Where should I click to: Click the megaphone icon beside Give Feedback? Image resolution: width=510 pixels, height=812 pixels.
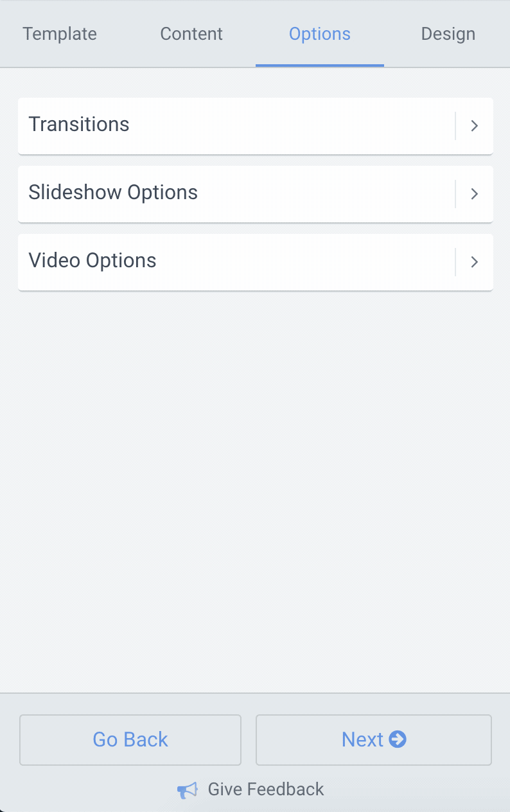(x=187, y=790)
